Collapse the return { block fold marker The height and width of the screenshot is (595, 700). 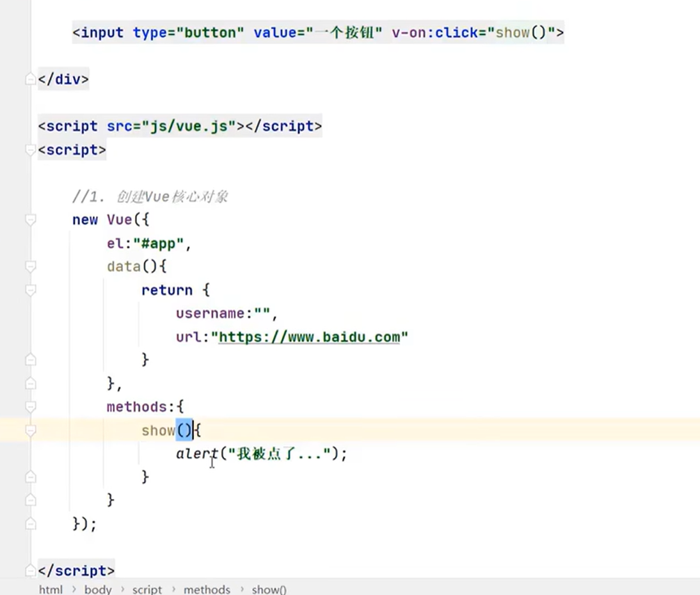coord(30,290)
